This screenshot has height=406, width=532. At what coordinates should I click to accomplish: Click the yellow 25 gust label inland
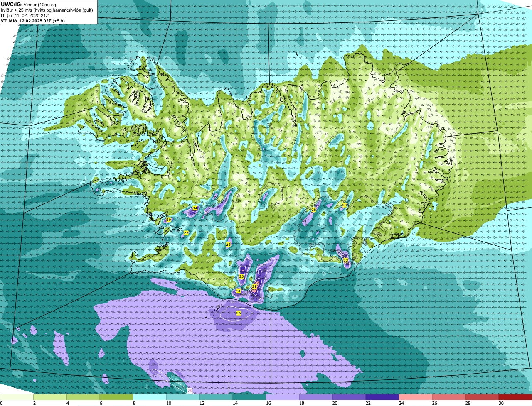click(x=186, y=233)
